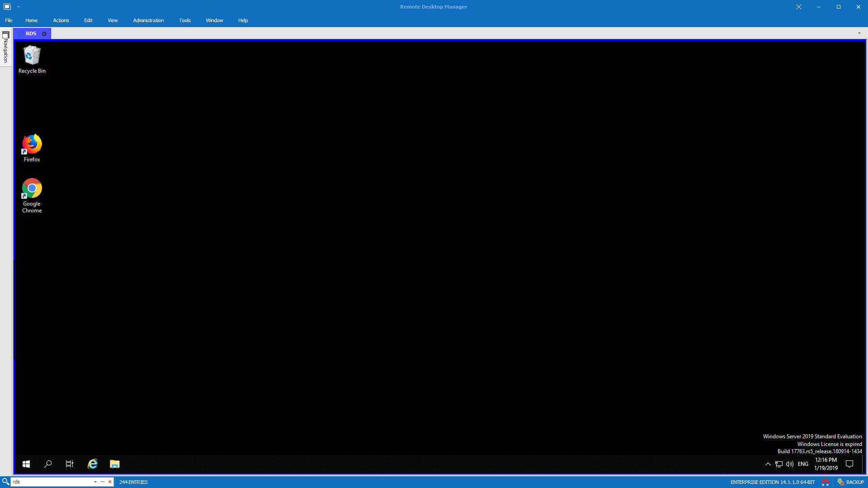Click the Task View button in taskbar

coord(70,464)
